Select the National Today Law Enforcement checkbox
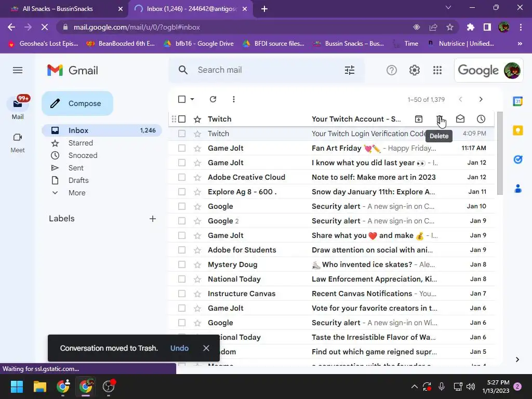Viewport: 532px width, 399px height. point(182,279)
